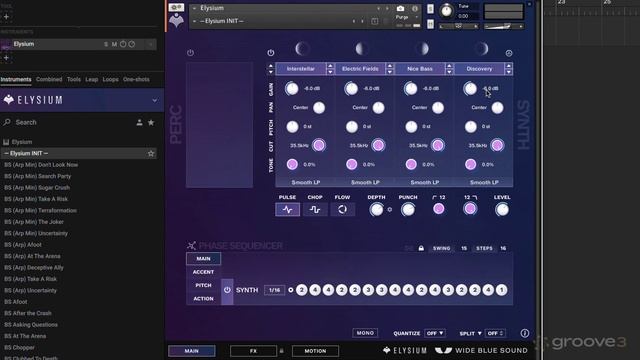Select the sequencer MAIN page button
The image size is (640, 360).
tap(203, 259)
